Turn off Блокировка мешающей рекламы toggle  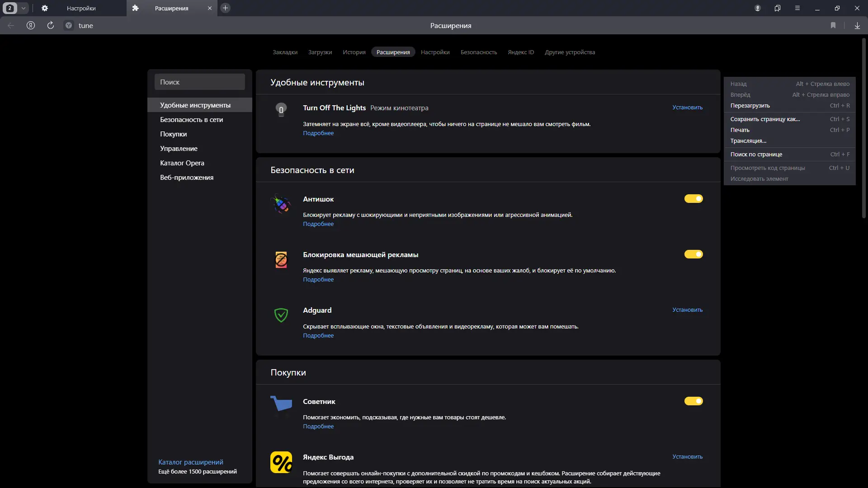pos(693,254)
